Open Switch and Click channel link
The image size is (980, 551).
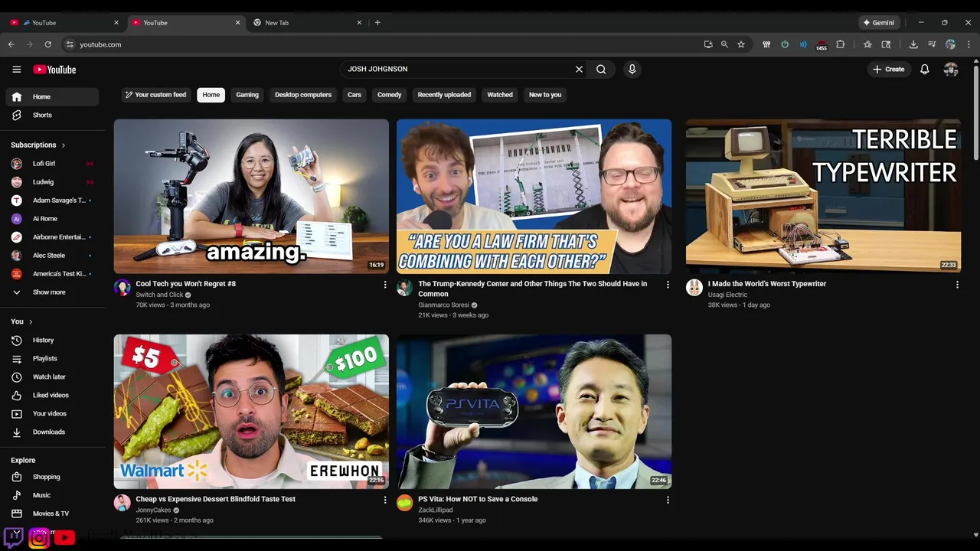coord(159,295)
